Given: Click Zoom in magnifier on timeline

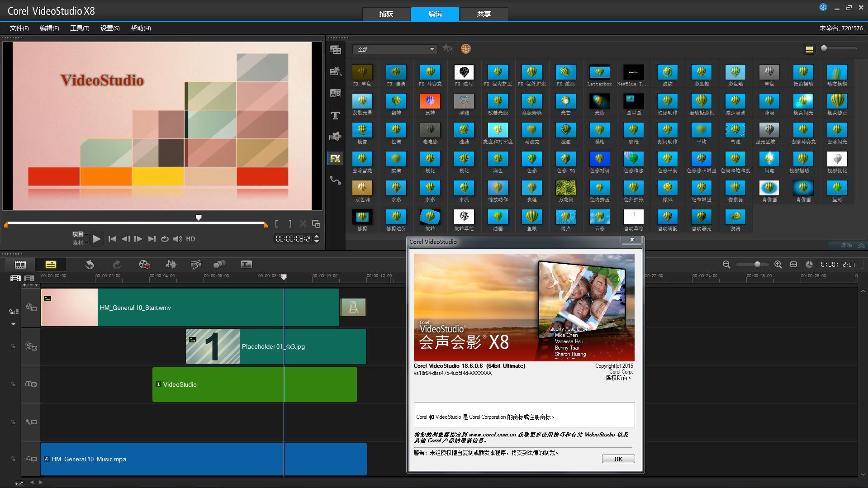Looking at the screenshot, I should click(x=778, y=265).
